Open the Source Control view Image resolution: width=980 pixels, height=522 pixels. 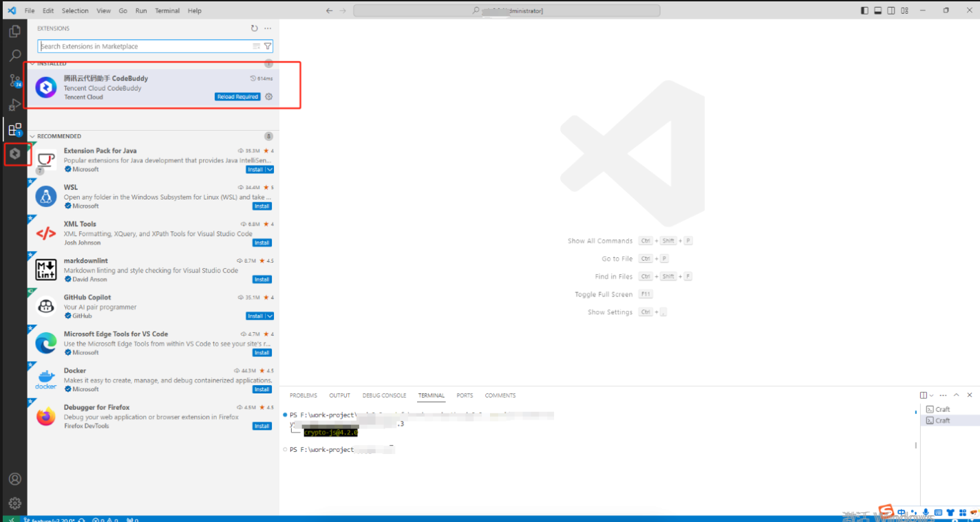(14, 80)
